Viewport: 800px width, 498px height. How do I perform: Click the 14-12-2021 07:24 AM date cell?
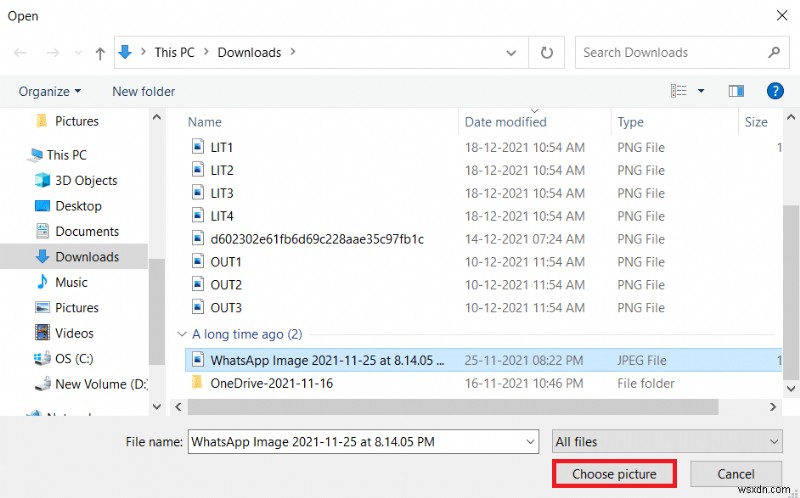click(x=524, y=239)
